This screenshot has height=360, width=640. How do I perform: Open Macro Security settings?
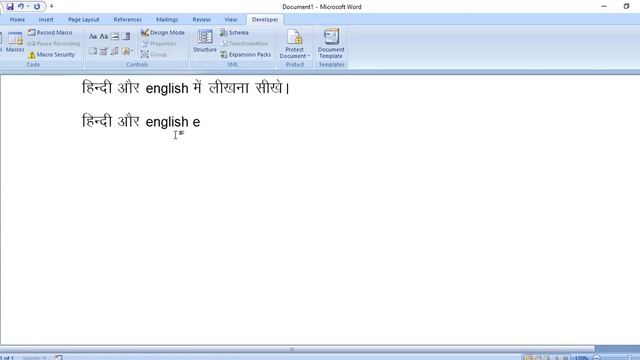click(51, 54)
